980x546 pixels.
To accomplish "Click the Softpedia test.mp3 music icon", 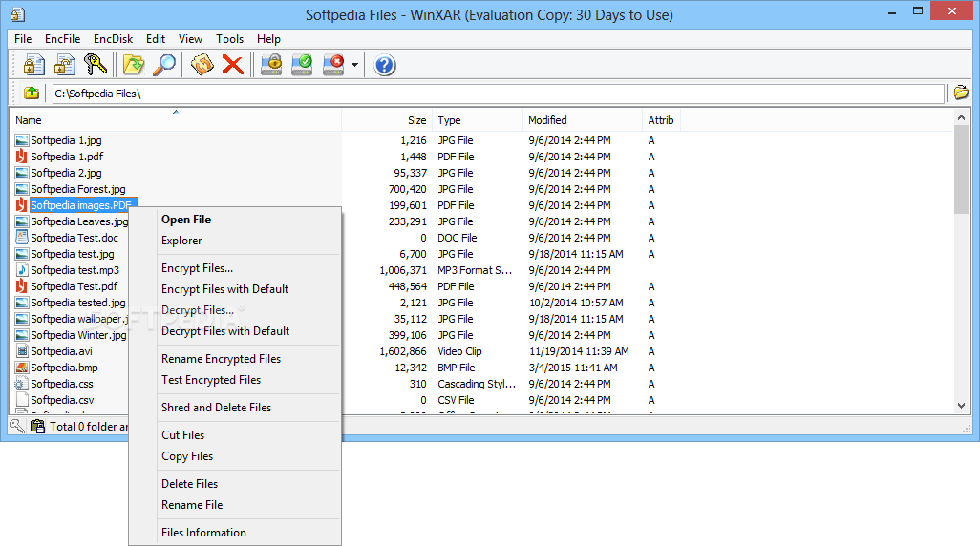I will point(22,270).
